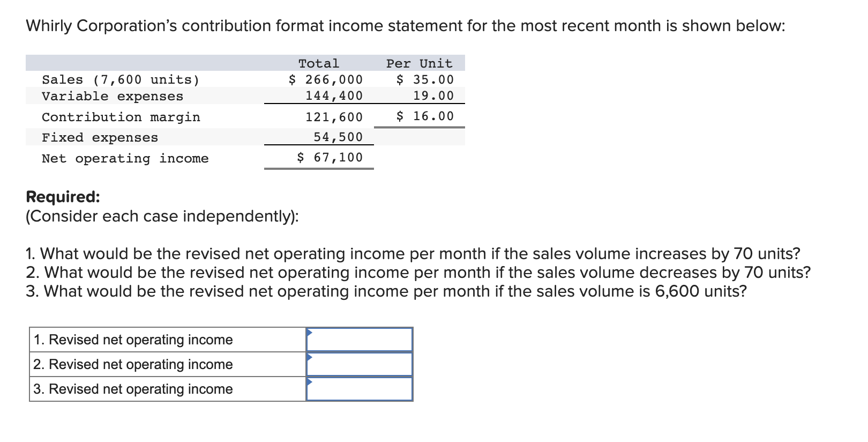Select the Contribution margin row
This screenshot has height=442, width=868.
(122, 116)
